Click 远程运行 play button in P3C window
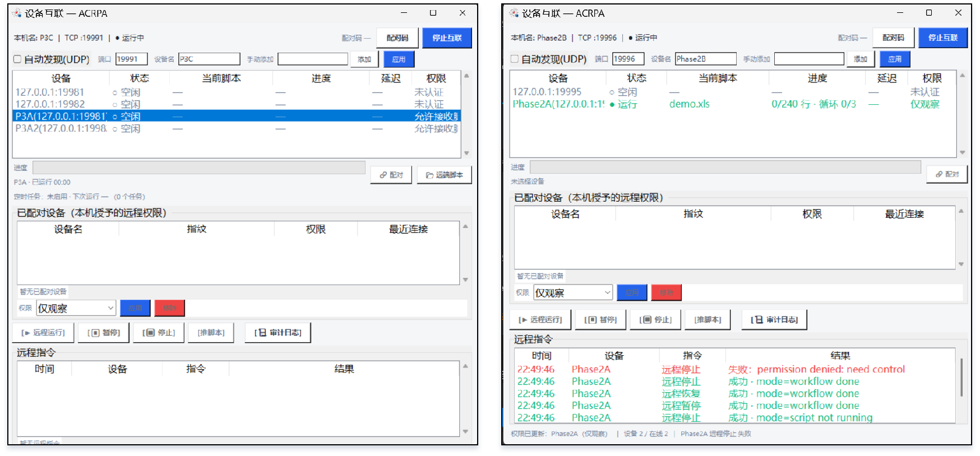The image size is (980, 456). pyautogui.click(x=43, y=333)
